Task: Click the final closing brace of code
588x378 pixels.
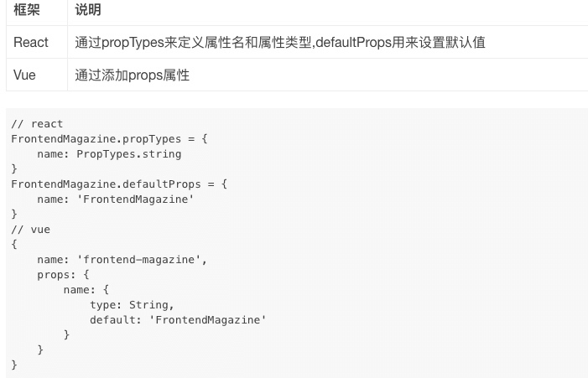Action: tap(14, 365)
